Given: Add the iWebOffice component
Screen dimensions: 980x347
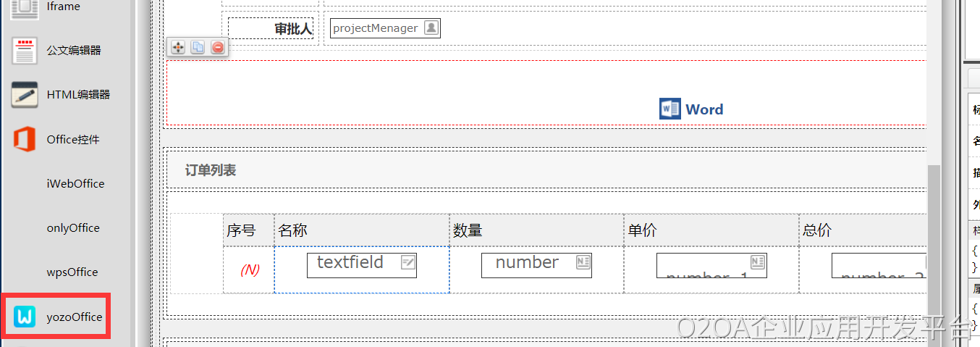Looking at the screenshot, I should [75, 184].
